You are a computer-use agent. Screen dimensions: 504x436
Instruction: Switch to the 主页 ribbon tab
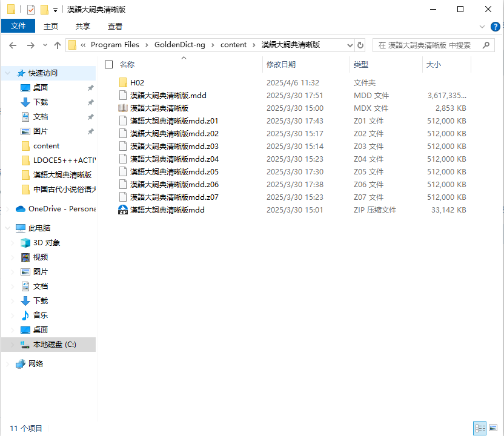(x=51, y=27)
